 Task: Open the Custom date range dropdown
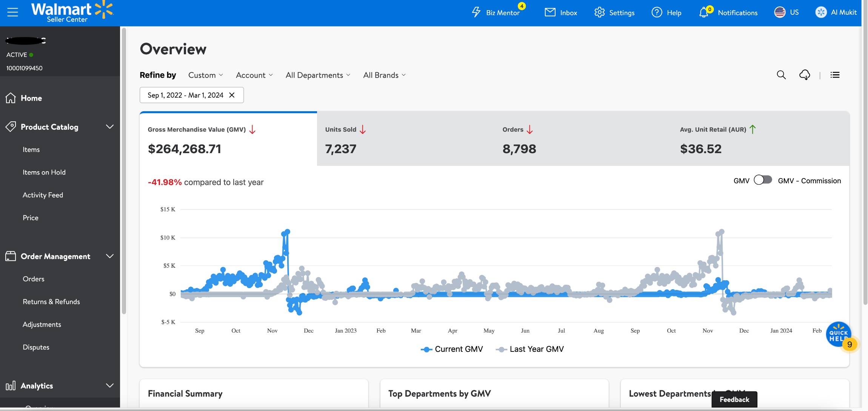(206, 75)
